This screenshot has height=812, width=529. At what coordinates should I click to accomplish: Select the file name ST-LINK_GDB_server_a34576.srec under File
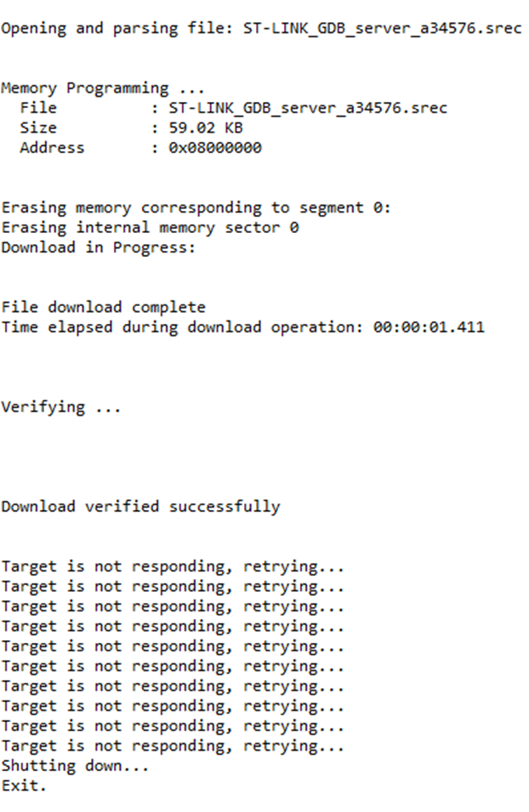pos(308,108)
